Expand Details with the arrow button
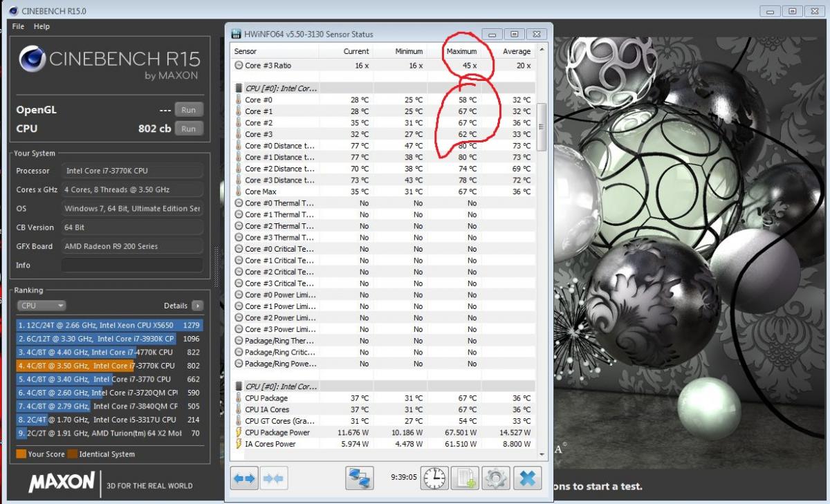This screenshot has width=830, height=504. (198, 306)
